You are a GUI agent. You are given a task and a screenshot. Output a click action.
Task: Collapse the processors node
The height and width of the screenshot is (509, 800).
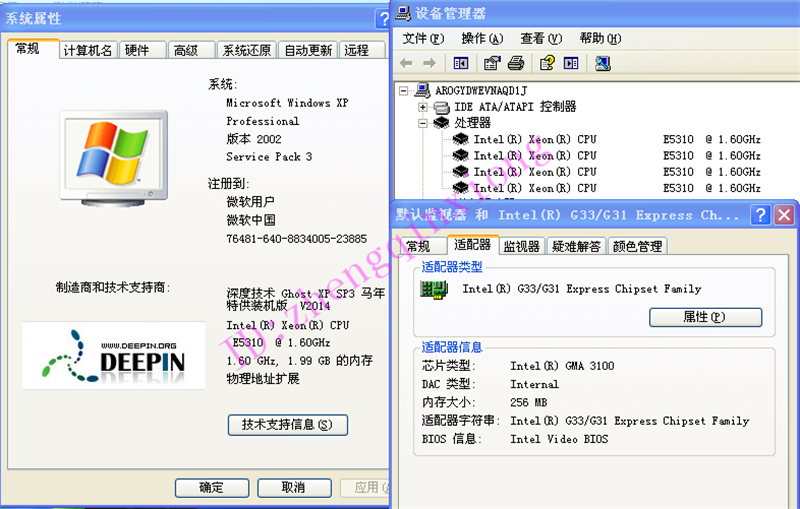coord(422,123)
